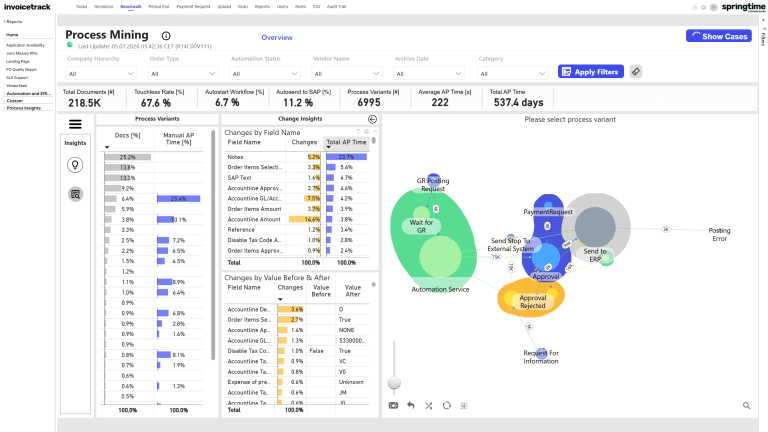Sort by the Total AP Time column header
The image size is (768, 432).
pos(346,142)
